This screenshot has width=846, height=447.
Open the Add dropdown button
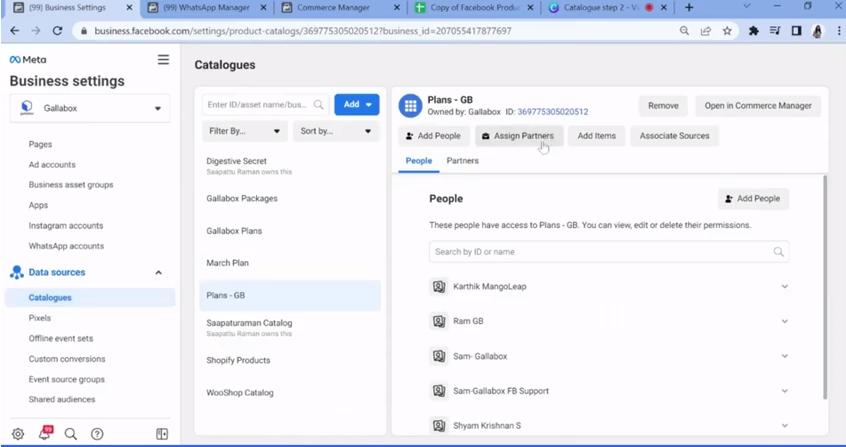[x=357, y=104]
